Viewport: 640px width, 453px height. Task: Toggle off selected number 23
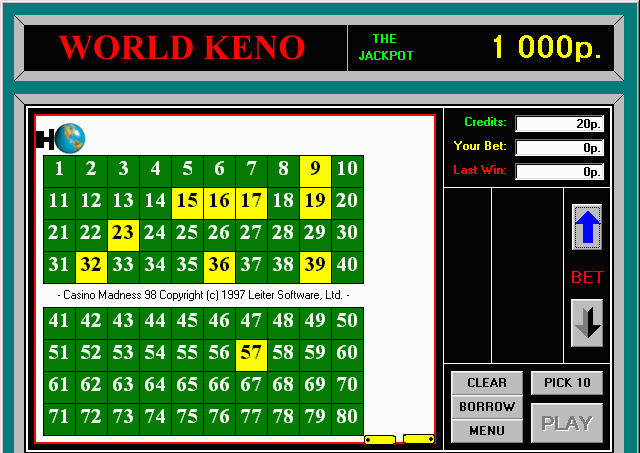123,234
